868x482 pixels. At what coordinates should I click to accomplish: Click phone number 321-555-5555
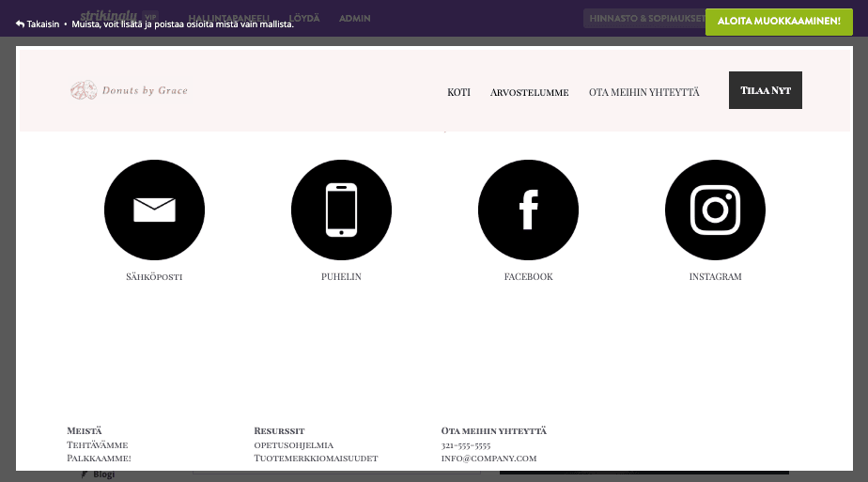click(x=466, y=445)
